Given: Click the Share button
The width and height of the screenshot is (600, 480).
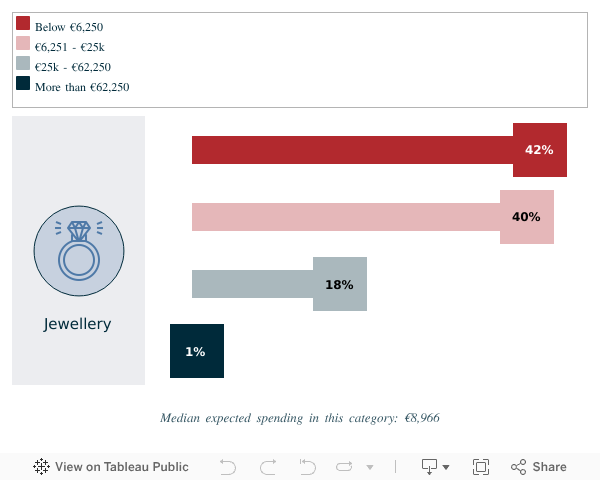Looking at the screenshot, I should coord(539,467).
